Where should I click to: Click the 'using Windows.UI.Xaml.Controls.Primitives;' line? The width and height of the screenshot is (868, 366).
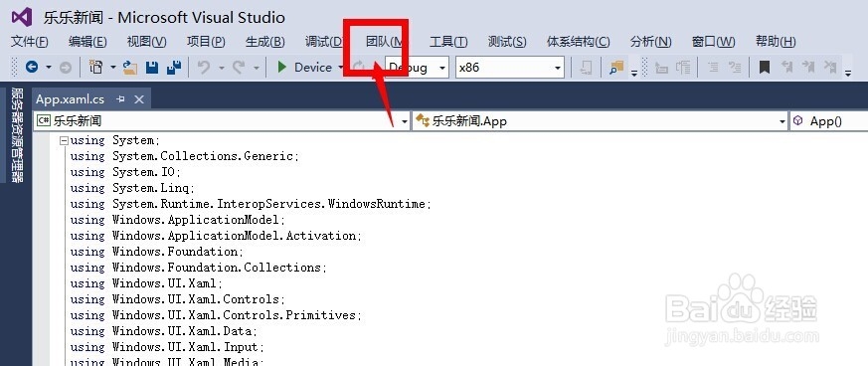(216, 315)
